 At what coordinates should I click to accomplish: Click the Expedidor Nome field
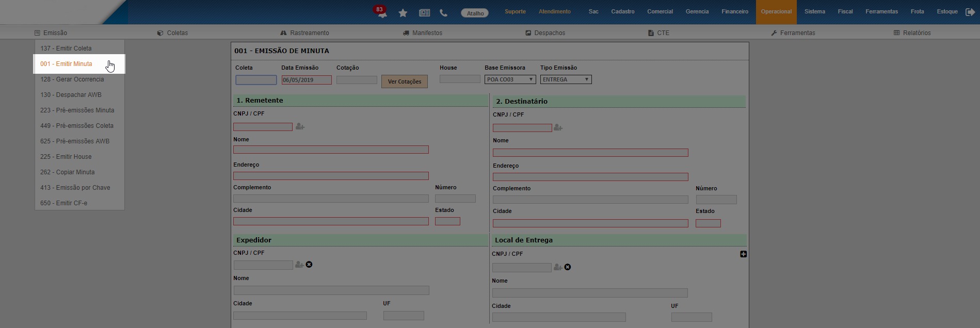coord(331,290)
